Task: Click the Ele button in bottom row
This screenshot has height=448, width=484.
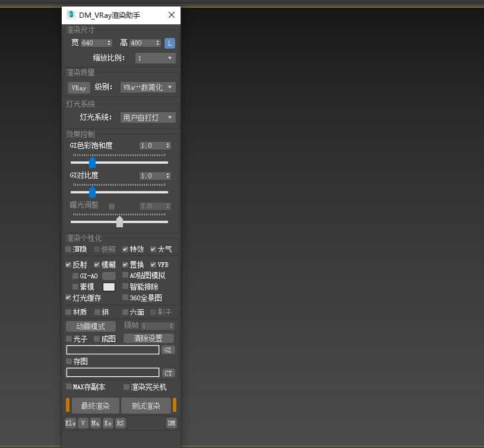Action: 71,423
